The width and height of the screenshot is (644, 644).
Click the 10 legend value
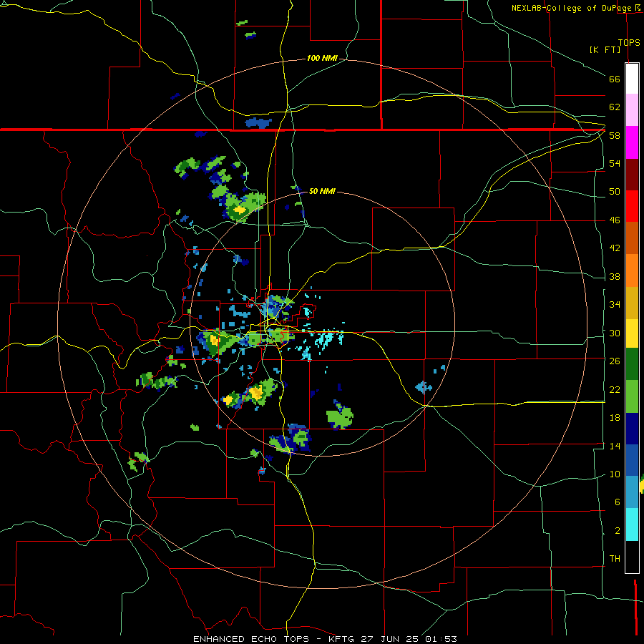(x=615, y=474)
